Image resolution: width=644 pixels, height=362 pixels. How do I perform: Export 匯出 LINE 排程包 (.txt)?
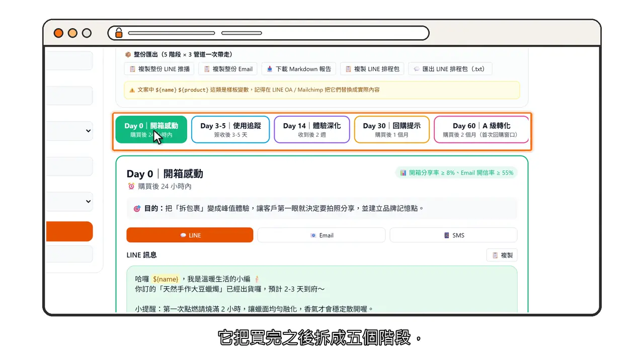[x=450, y=69]
